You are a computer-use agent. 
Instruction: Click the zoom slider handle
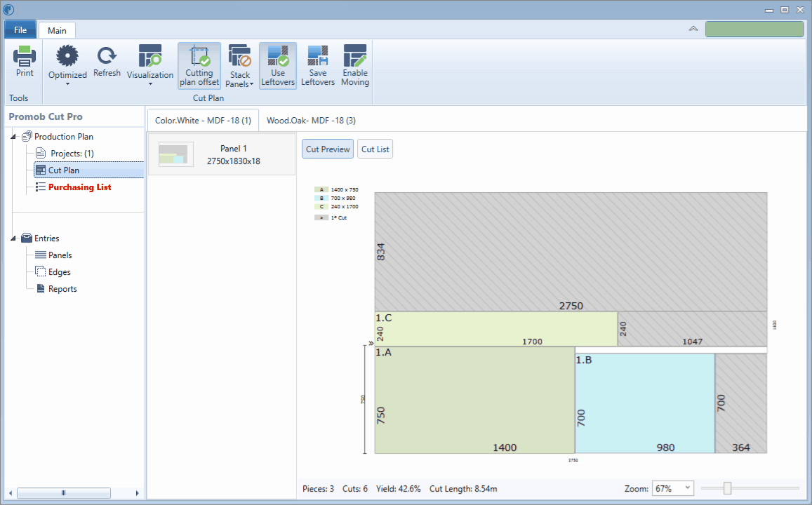point(728,488)
